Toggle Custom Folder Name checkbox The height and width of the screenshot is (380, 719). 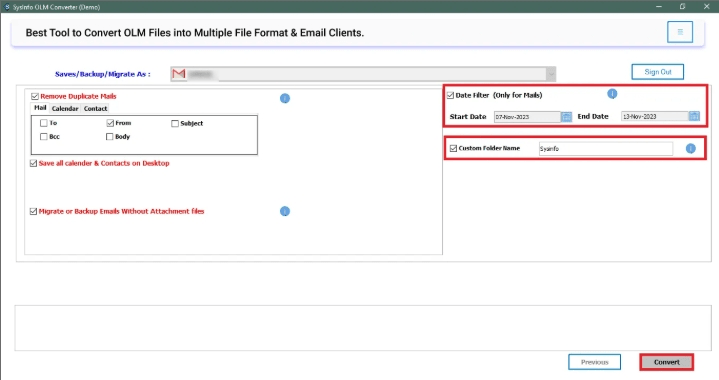[x=454, y=149]
